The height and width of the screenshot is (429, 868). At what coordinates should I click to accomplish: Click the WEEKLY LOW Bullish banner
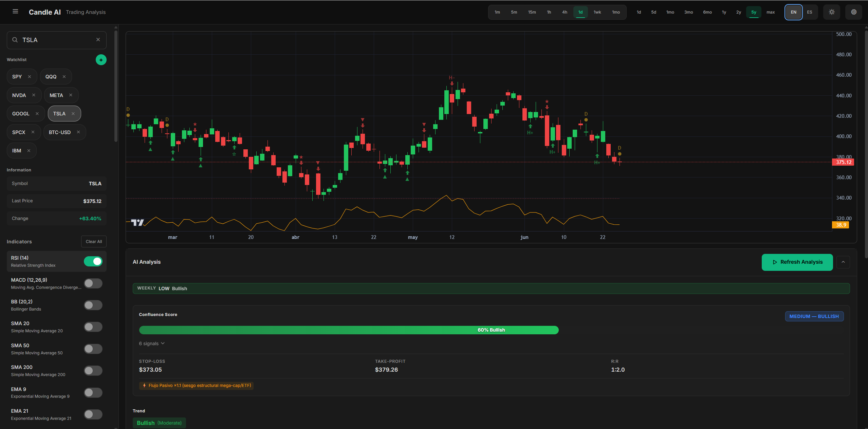491,288
